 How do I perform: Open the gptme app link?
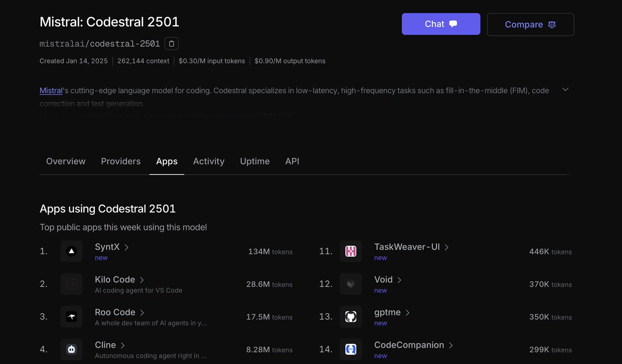tap(388, 312)
